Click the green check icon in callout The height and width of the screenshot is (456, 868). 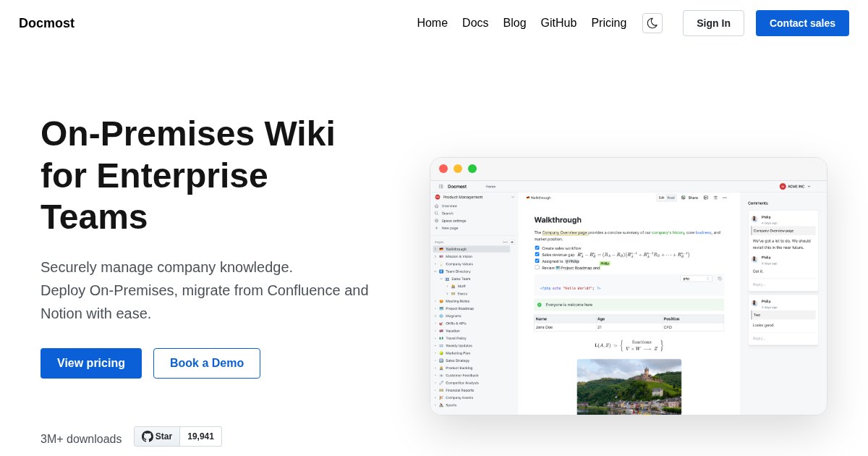pos(539,305)
